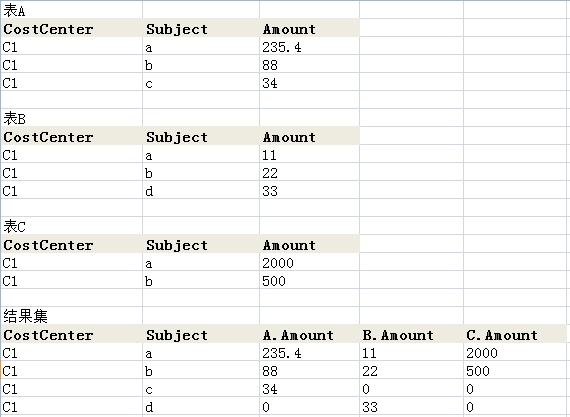The height and width of the screenshot is (417, 570).
Task: Click the CostCenter header of table A
Action: tap(72, 28)
